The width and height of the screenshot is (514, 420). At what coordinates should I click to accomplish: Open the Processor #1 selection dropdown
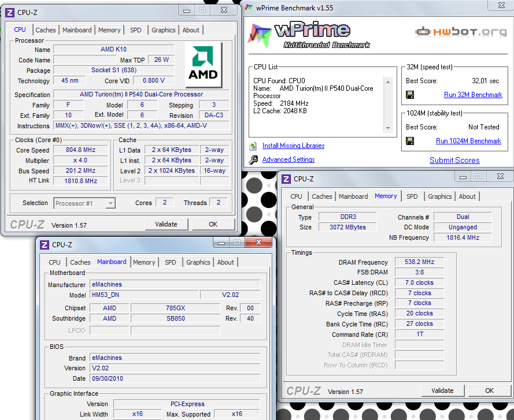pyautogui.click(x=84, y=203)
